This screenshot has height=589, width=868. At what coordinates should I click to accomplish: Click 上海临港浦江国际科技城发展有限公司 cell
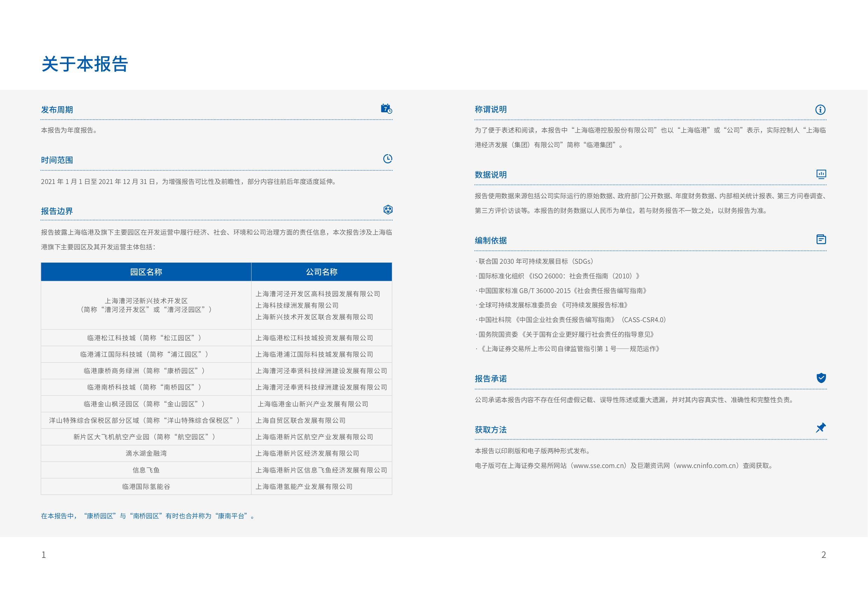[322, 354]
